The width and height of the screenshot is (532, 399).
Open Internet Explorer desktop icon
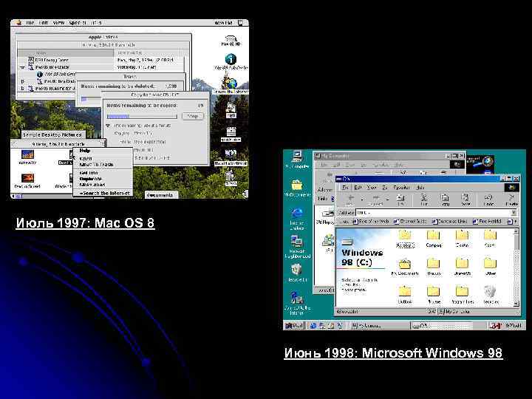click(x=297, y=219)
